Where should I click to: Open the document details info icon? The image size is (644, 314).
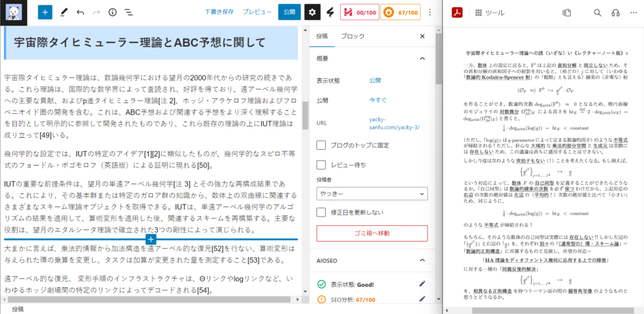(113, 13)
